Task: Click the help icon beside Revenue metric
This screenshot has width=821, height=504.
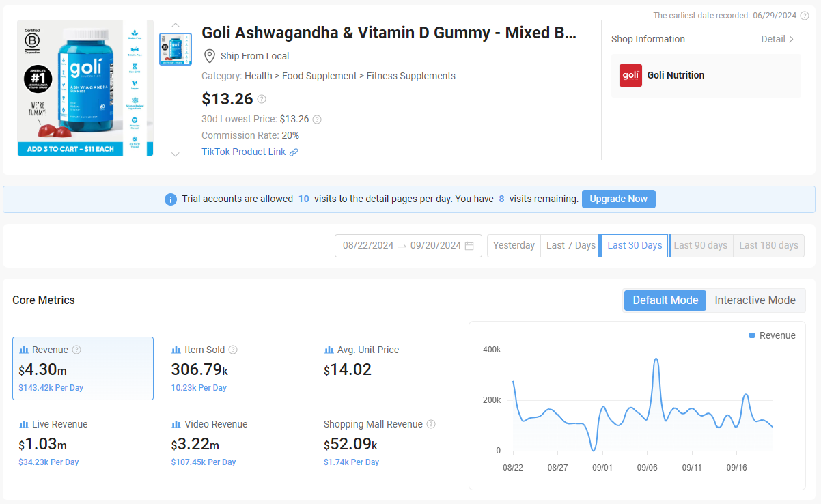Action: click(76, 350)
